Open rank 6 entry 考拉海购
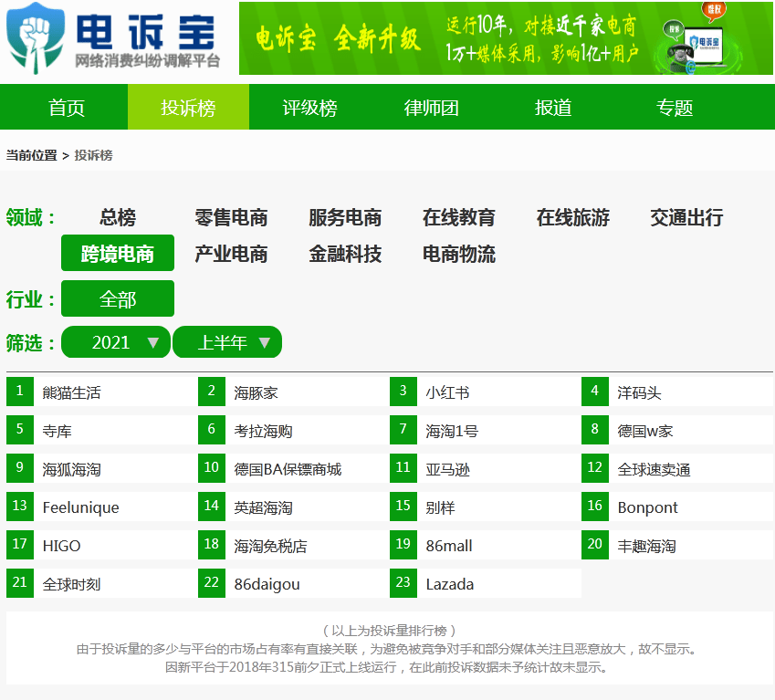775x700 pixels. (294, 430)
